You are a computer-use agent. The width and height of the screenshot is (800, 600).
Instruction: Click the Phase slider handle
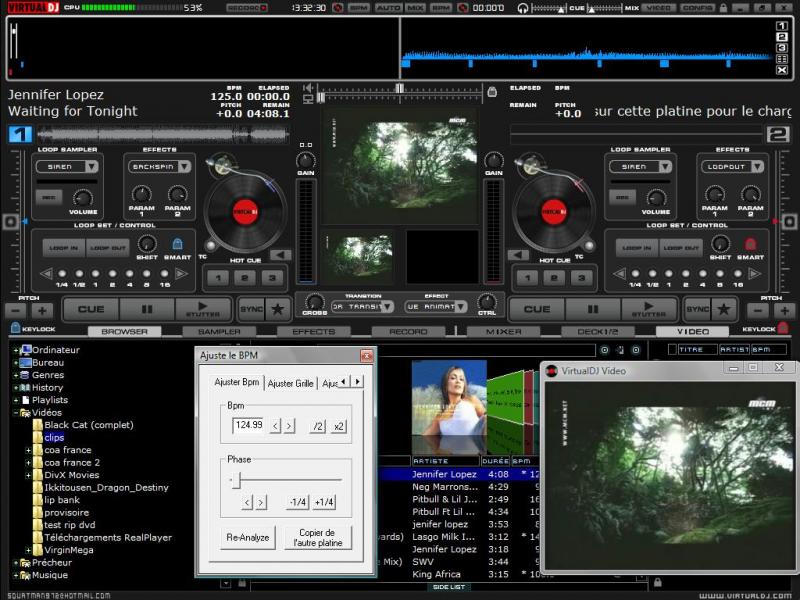pos(238,480)
